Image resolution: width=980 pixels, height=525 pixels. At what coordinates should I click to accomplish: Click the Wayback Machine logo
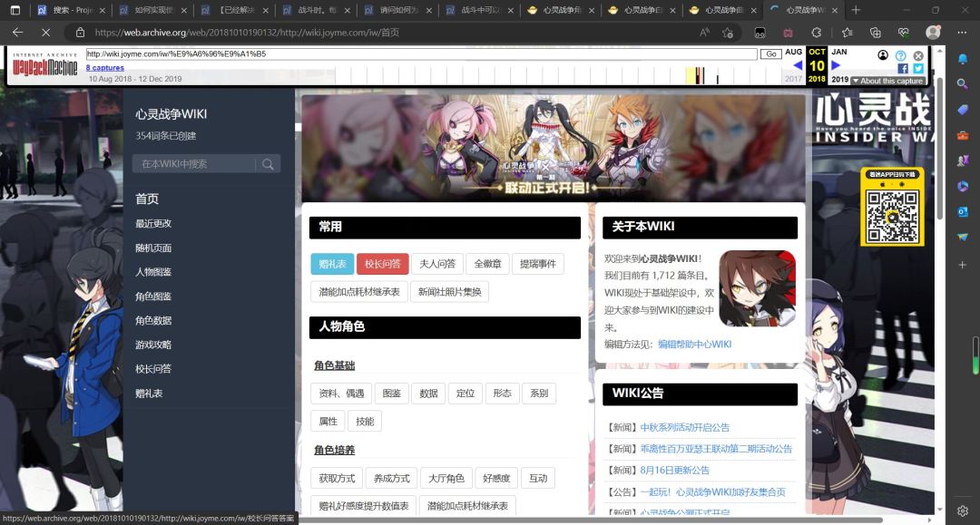tap(44, 65)
